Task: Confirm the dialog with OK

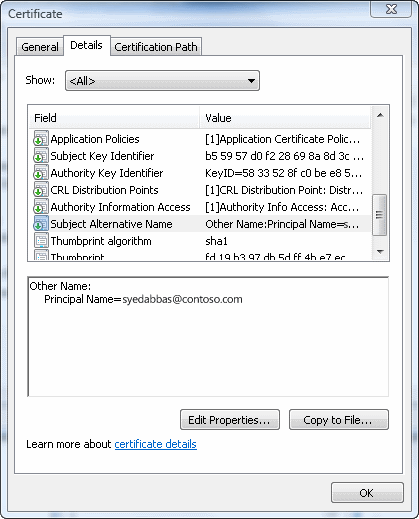Action: [x=367, y=493]
